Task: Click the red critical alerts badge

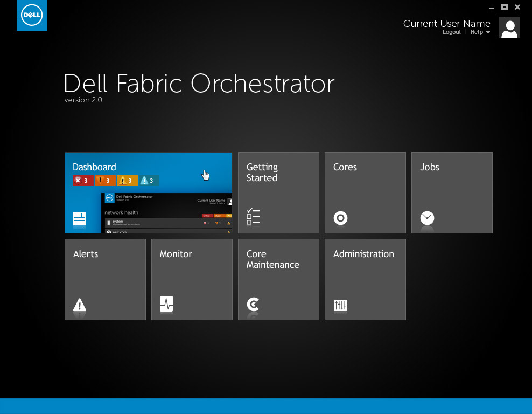Action: point(83,181)
